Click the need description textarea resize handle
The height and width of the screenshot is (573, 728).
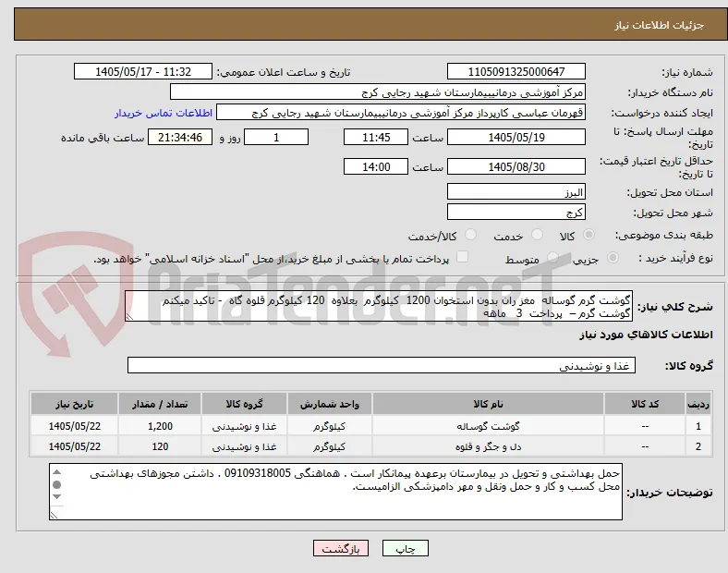click(x=129, y=317)
